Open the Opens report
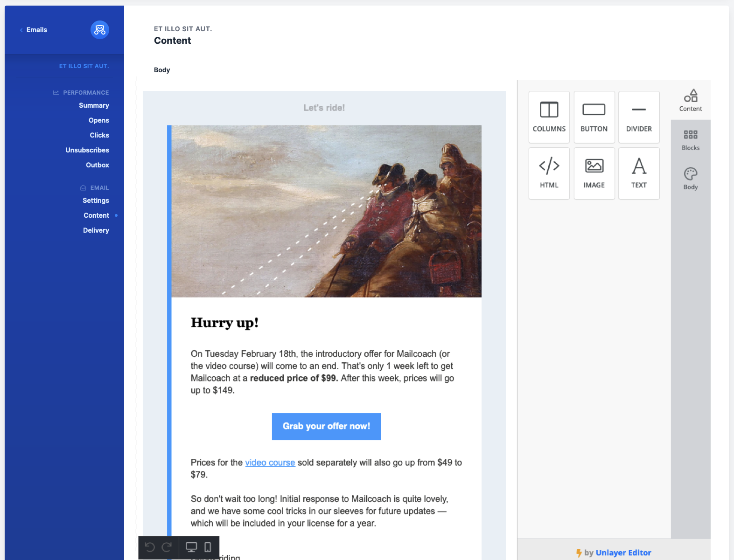Image resolution: width=734 pixels, height=560 pixels. click(x=99, y=120)
